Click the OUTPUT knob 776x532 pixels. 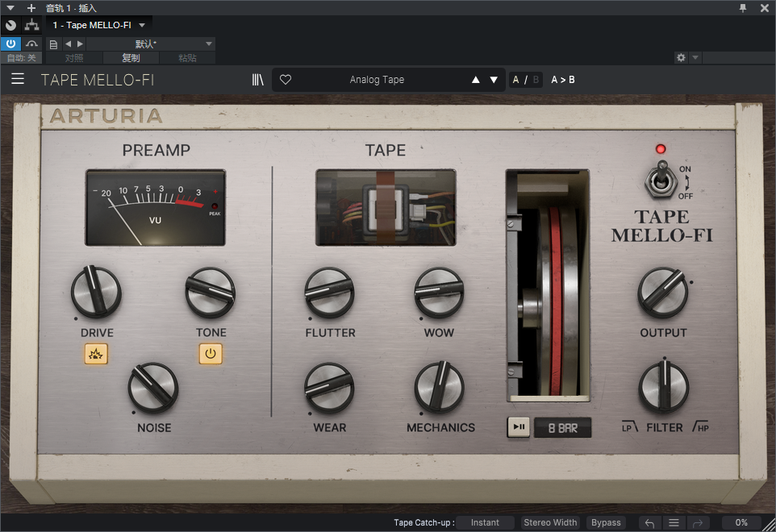663,293
